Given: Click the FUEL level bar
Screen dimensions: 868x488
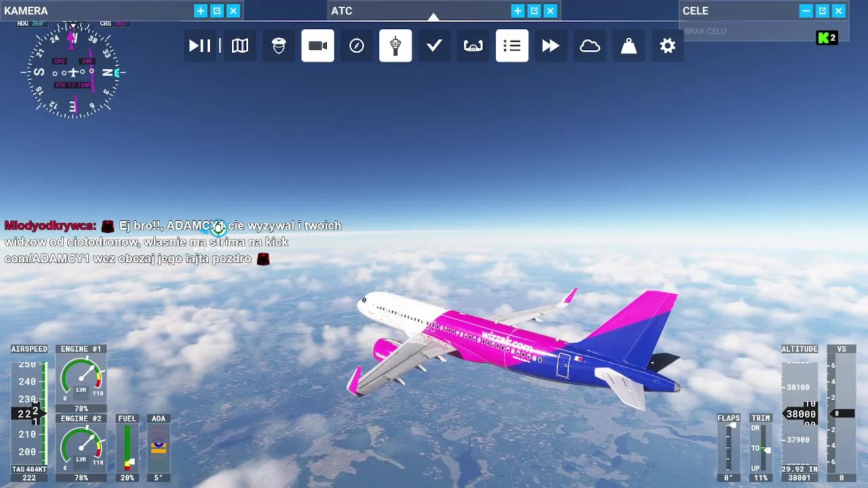Looking at the screenshot, I should click(127, 448).
